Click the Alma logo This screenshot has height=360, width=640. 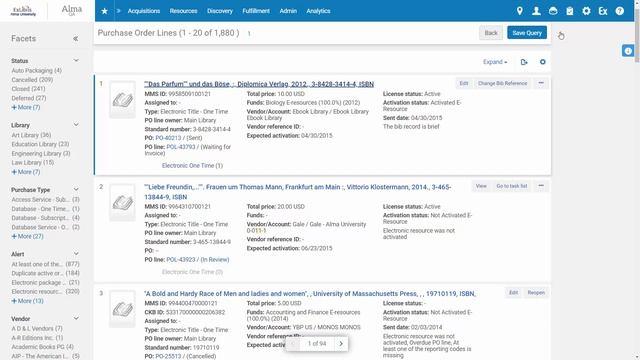[x=71, y=10]
